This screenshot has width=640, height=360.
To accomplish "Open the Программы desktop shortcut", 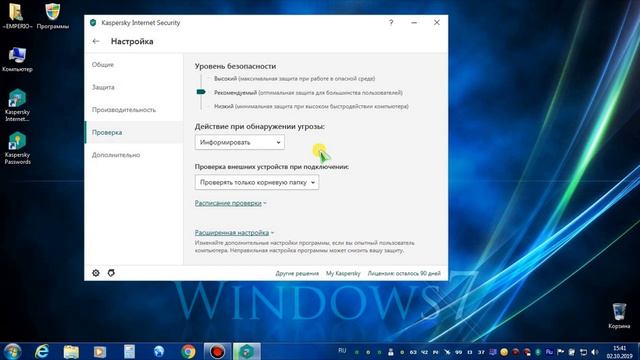I will 53,16.
